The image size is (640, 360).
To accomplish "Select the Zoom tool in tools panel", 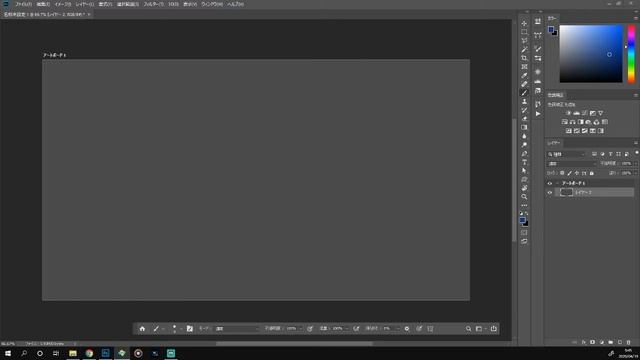I will [524, 197].
